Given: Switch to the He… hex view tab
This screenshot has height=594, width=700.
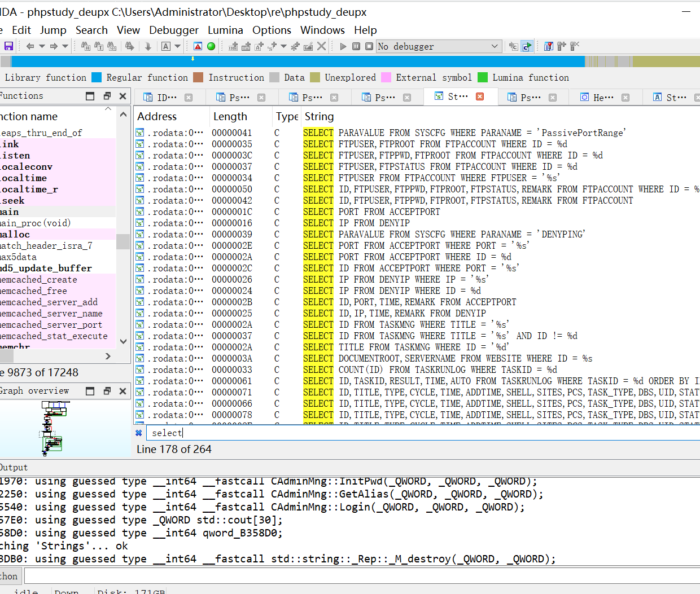Looking at the screenshot, I should coord(602,97).
